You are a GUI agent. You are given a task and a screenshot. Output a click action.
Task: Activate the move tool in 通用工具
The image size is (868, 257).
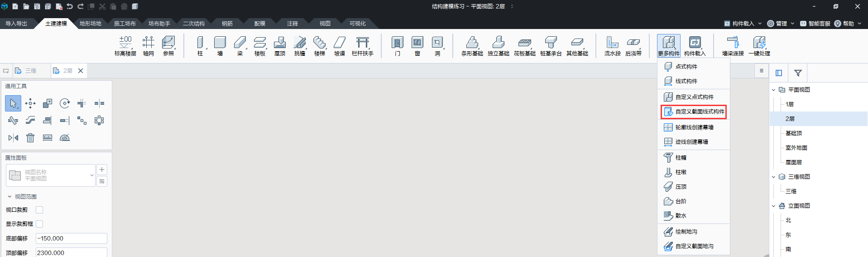(30, 103)
